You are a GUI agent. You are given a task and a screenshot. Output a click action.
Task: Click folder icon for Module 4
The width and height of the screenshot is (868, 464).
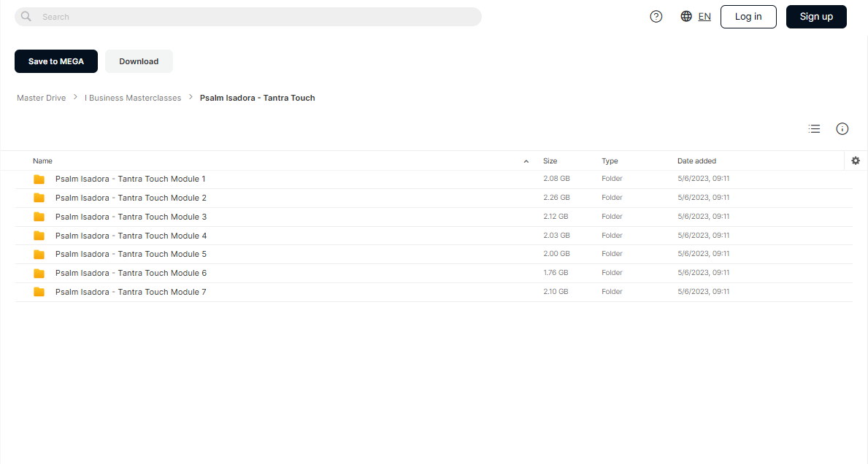(39, 236)
